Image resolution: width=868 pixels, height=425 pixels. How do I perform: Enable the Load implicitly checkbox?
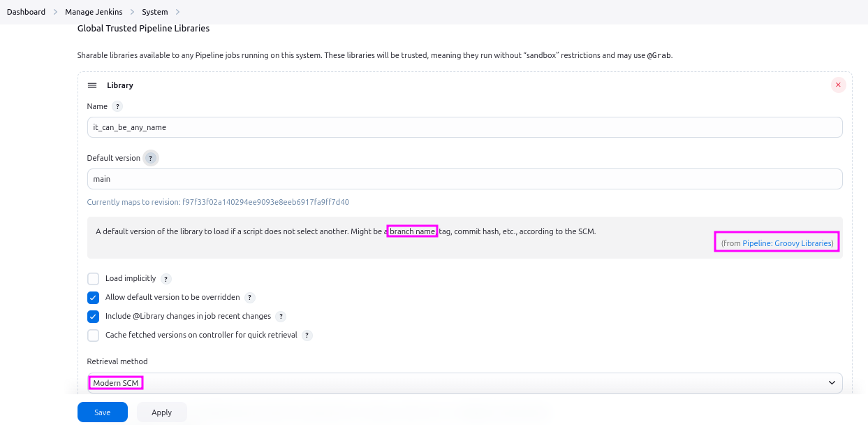94,279
